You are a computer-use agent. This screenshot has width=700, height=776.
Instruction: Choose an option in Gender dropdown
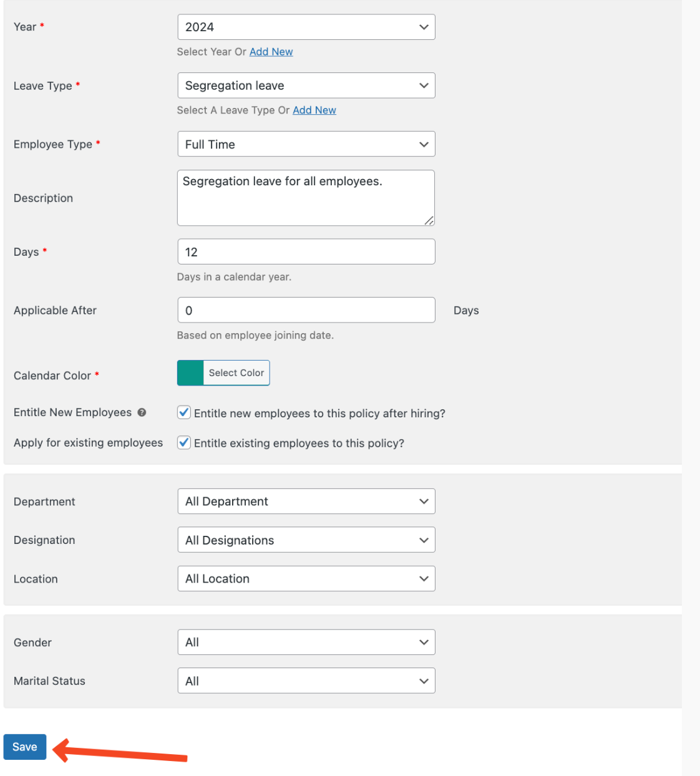306,643
